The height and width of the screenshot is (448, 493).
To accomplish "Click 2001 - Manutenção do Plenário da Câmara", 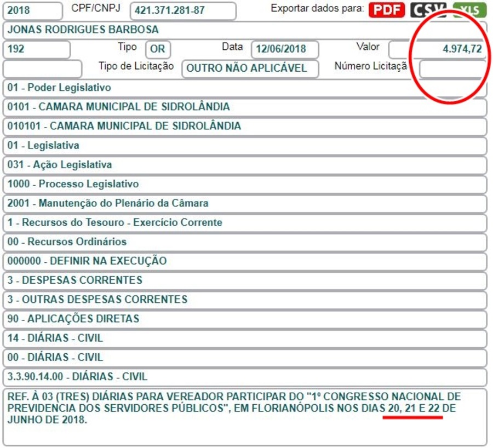I will click(x=244, y=203).
